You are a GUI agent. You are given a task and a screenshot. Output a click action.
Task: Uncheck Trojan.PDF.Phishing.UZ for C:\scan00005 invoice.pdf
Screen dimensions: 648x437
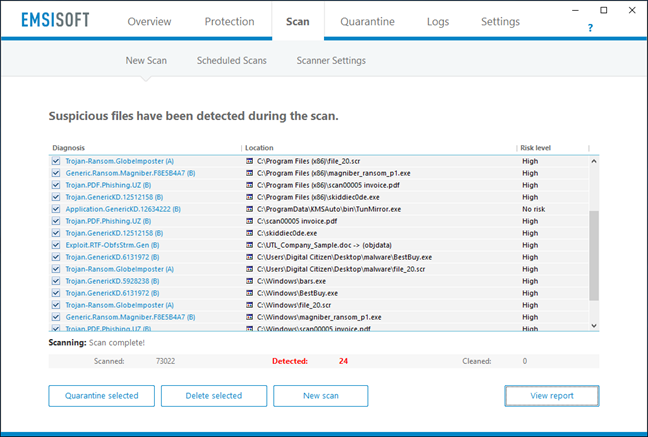(56, 221)
